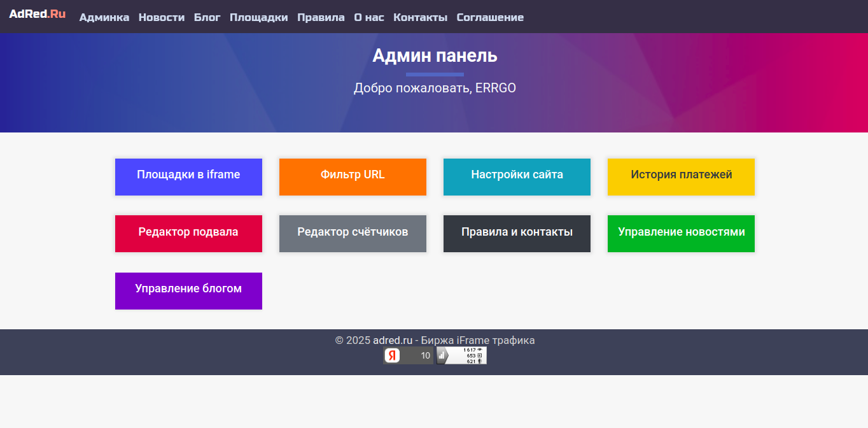Image resolution: width=868 pixels, height=428 pixels.
Task: Open Площадки в iframe panel
Action: [x=188, y=176]
